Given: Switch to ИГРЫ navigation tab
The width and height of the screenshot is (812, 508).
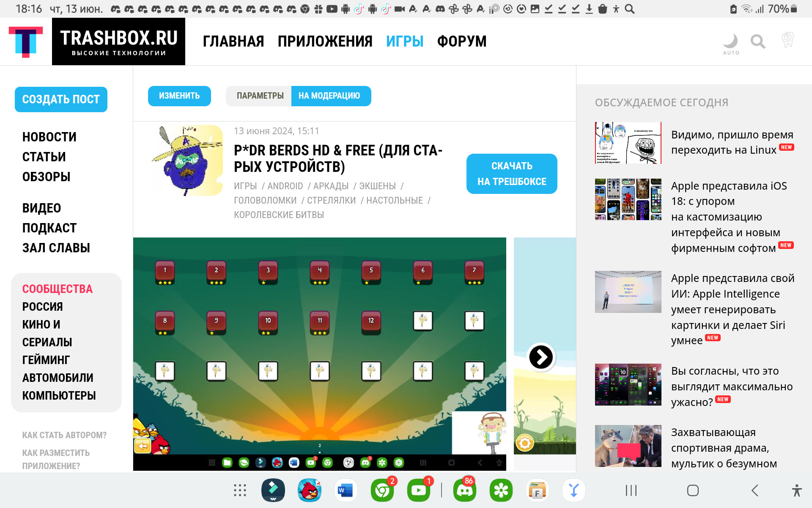Looking at the screenshot, I should pos(404,41).
